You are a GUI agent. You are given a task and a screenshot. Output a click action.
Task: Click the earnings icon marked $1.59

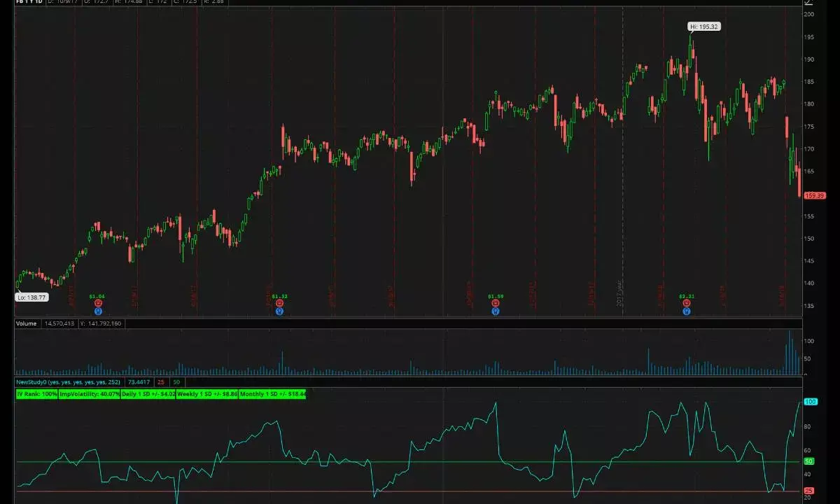tap(495, 302)
